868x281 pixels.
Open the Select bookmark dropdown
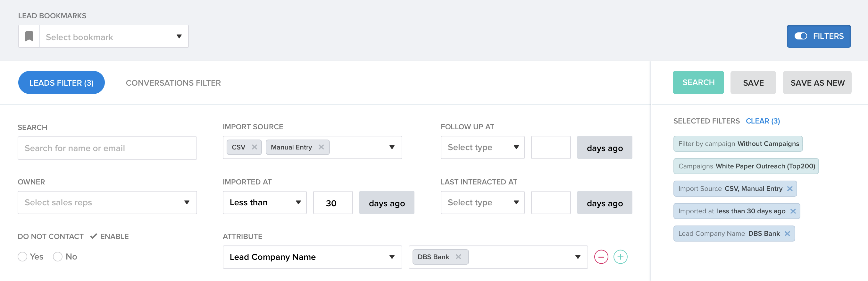tap(114, 37)
